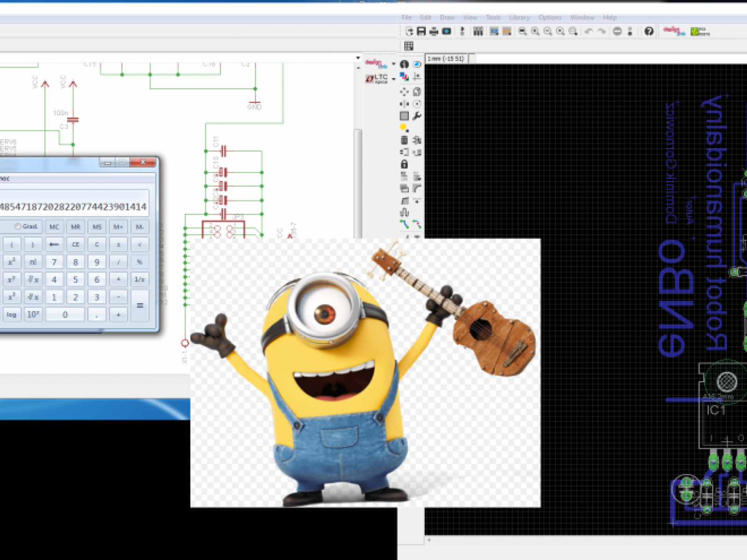
Task: Click the MS button in calculator
Action: click(x=97, y=227)
